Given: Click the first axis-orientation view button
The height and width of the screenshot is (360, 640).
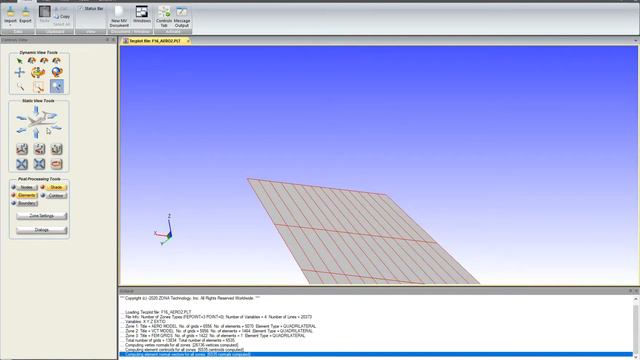Looking at the screenshot, I should coord(22,149).
